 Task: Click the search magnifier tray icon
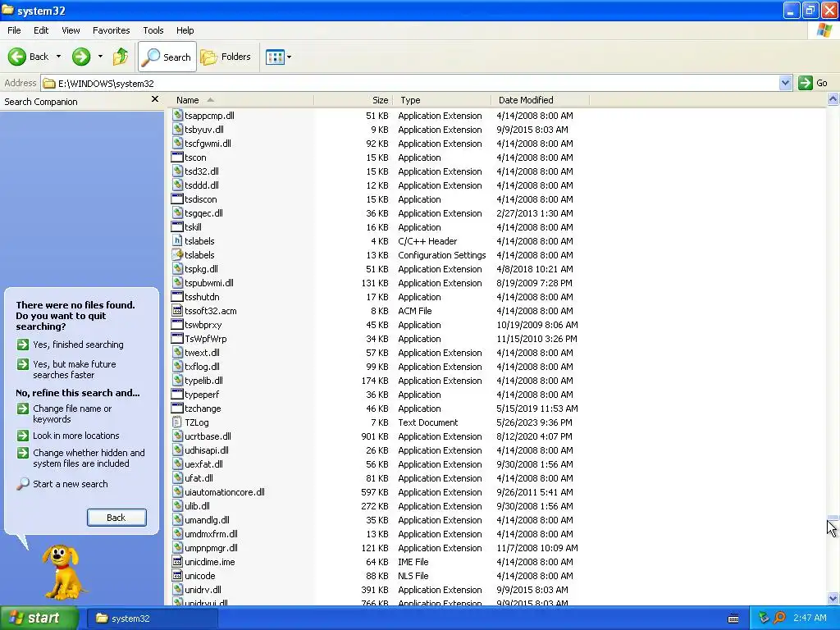pos(779,618)
